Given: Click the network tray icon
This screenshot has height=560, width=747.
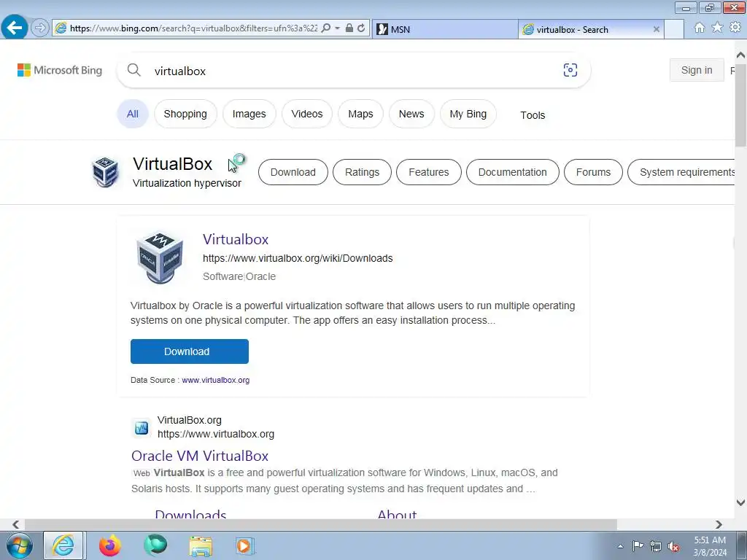Looking at the screenshot, I should 656,546.
